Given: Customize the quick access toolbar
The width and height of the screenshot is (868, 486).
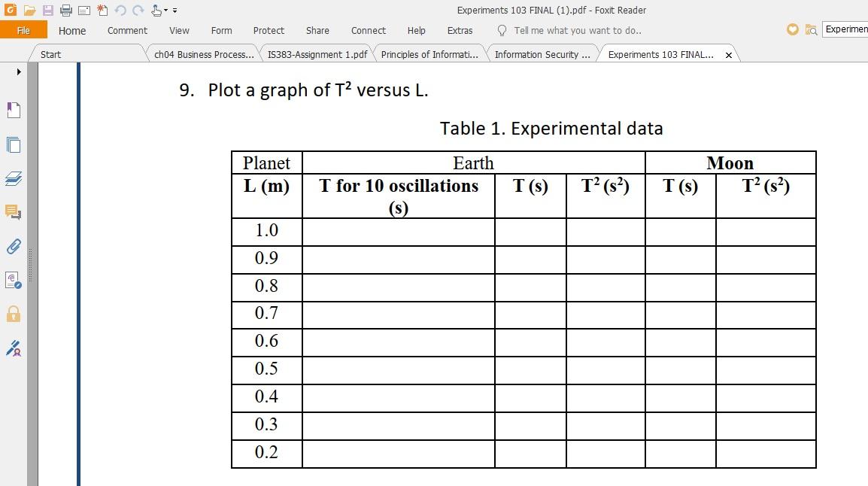Looking at the screenshot, I should (x=175, y=11).
